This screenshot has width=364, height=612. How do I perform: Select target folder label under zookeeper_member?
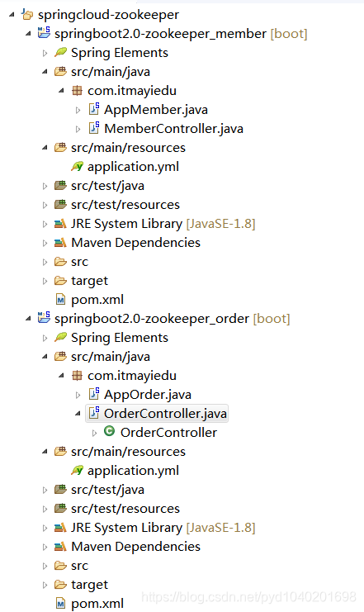pyautogui.click(x=89, y=281)
